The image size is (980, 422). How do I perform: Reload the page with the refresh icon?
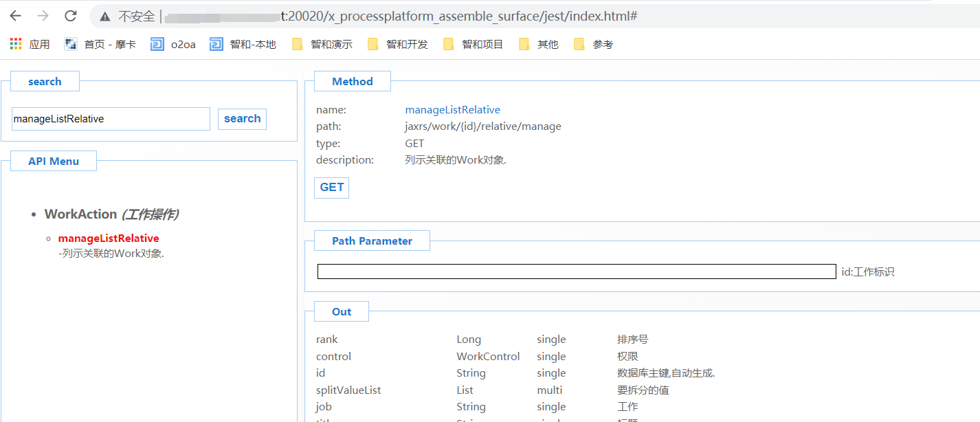coord(70,16)
